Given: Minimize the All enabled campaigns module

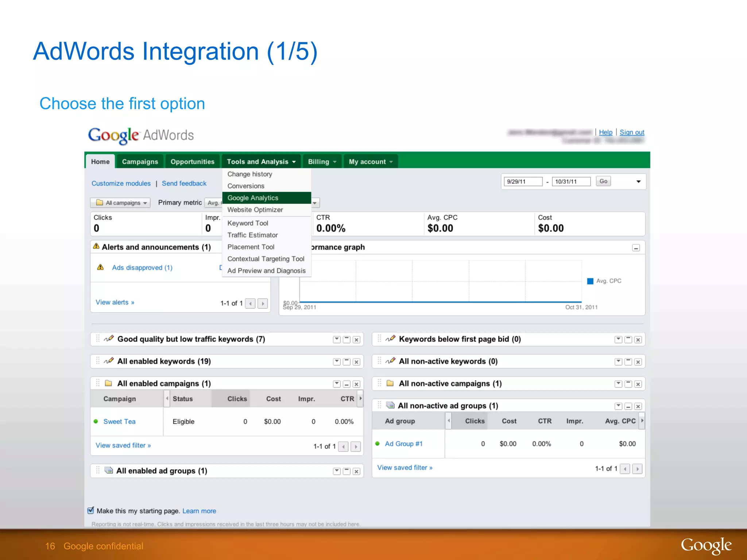Looking at the screenshot, I should coord(347,384).
